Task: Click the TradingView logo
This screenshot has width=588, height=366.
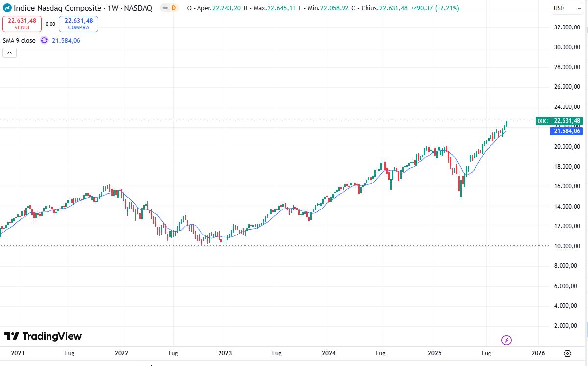Action: point(43,336)
